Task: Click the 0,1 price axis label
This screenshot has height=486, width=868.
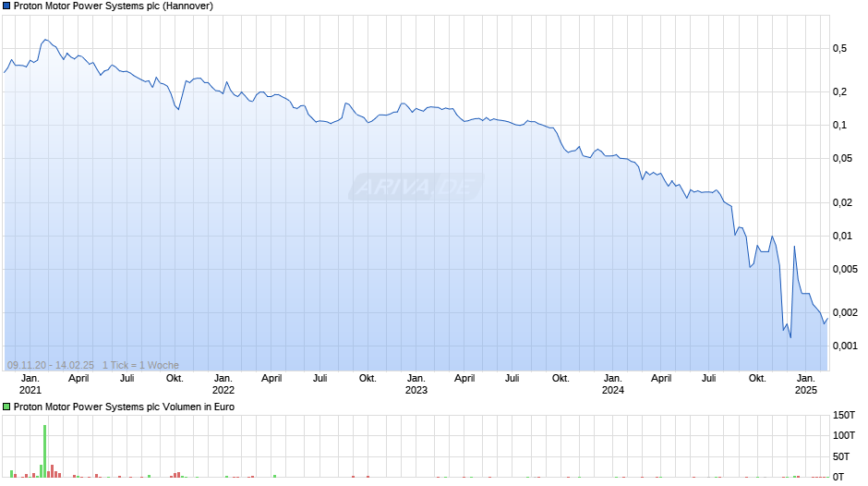Action: (839, 126)
